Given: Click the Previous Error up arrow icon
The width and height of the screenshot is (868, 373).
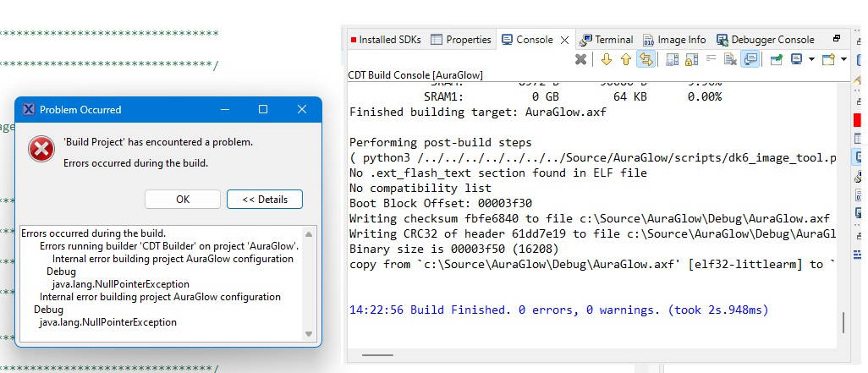Looking at the screenshot, I should click(x=626, y=59).
